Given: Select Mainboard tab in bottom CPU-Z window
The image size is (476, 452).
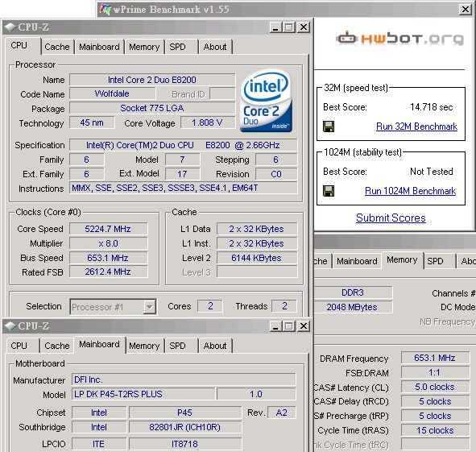Looking at the screenshot, I should coord(99,345).
